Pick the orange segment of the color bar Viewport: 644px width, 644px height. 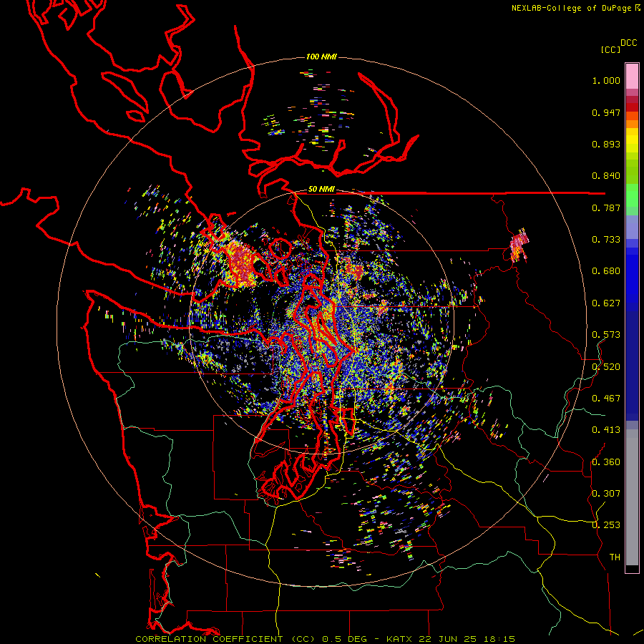click(x=632, y=124)
